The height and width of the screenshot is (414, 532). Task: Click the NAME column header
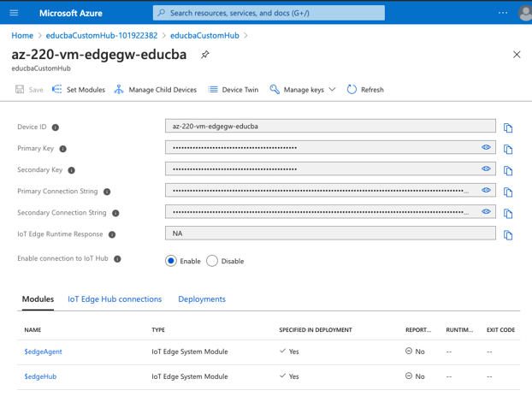(x=33, y=330)
